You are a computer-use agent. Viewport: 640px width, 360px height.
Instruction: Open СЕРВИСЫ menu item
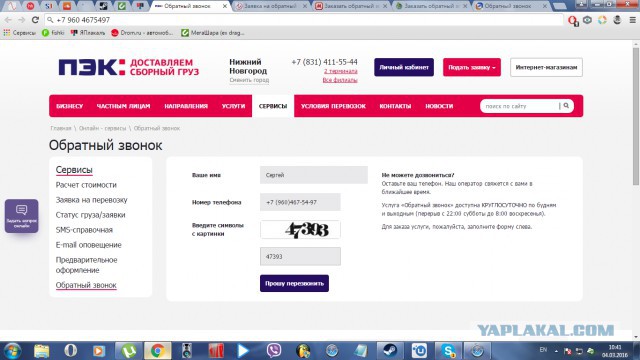273,106
